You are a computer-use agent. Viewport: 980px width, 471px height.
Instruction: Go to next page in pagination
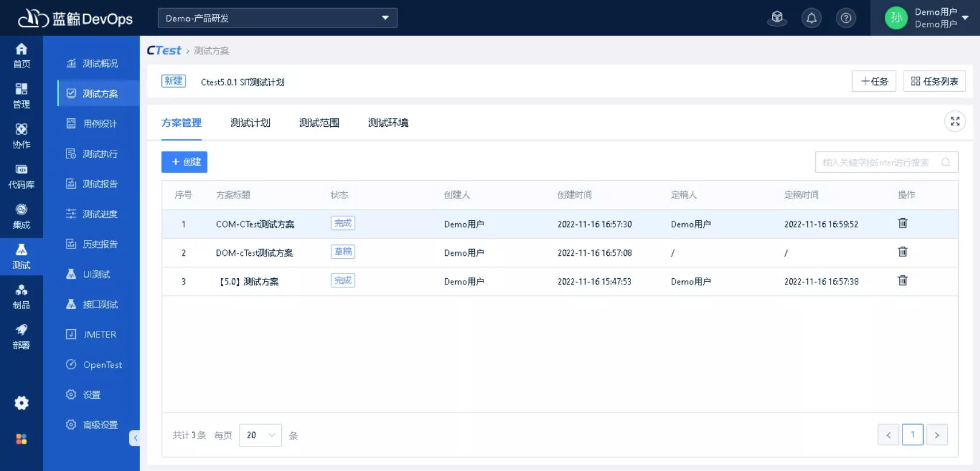937,435
